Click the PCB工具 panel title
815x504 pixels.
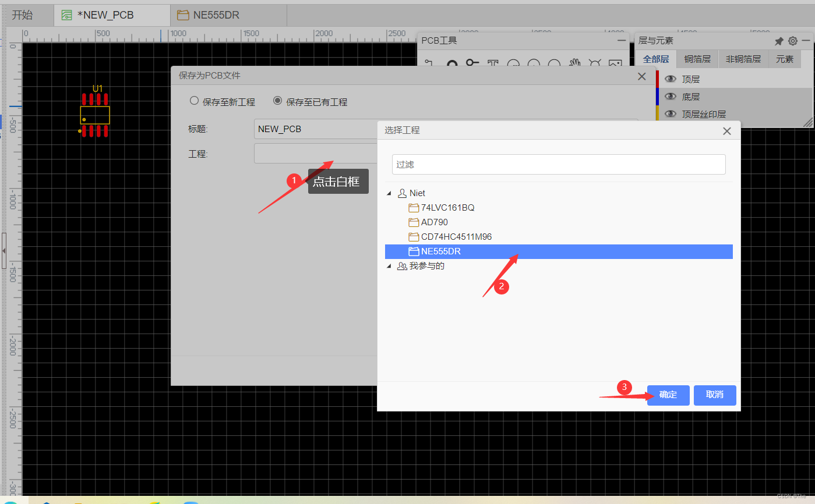click(439, 41)
